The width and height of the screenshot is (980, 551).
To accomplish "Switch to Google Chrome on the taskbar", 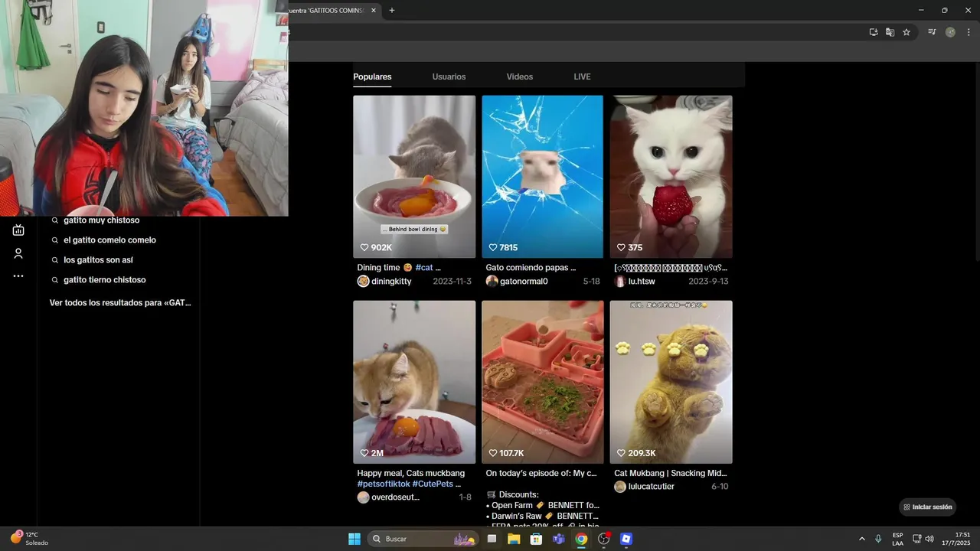I will click(x=581, y=539).
